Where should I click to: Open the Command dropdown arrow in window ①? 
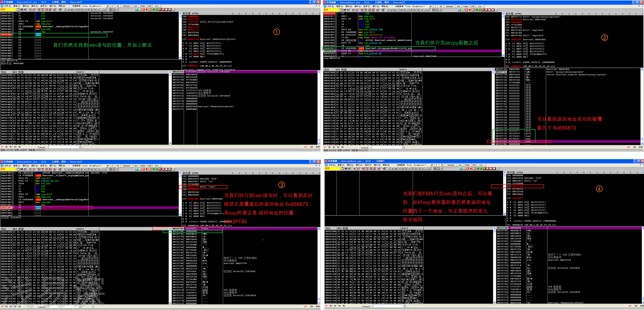point(80,147)
